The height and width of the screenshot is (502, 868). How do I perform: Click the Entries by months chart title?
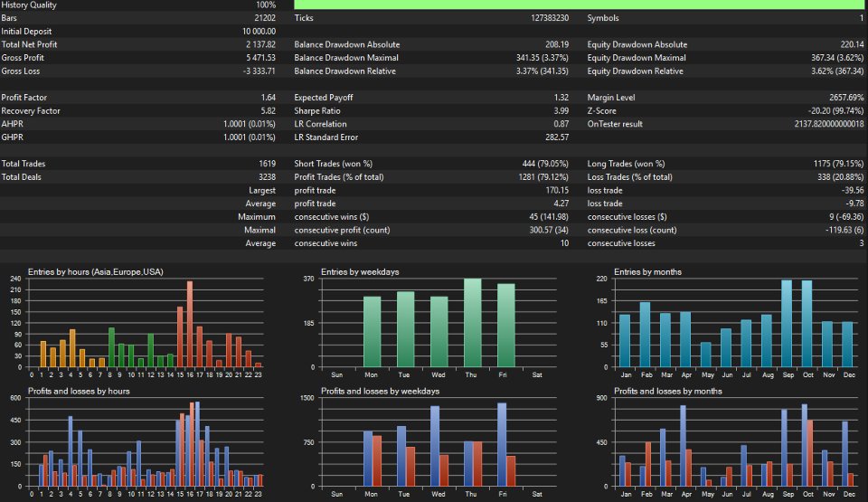647,272
